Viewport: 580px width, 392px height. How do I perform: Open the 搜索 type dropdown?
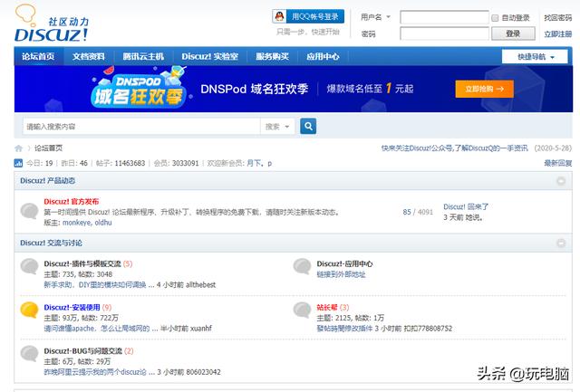coord(277,127)
